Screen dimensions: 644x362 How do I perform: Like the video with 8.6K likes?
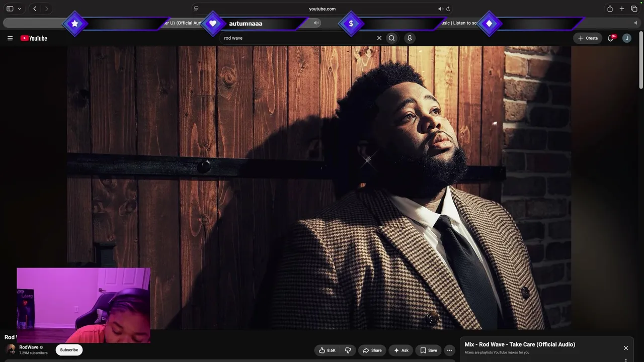point(327,350)
